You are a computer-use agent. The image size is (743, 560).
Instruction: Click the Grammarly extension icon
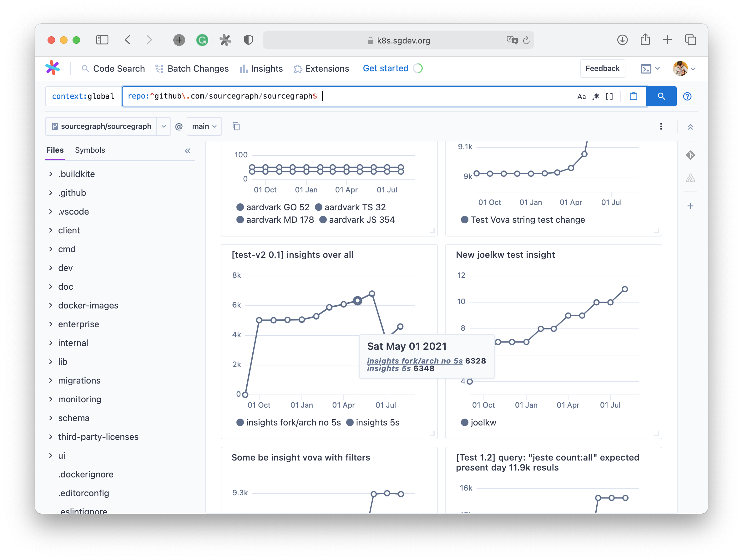[202, 40]
